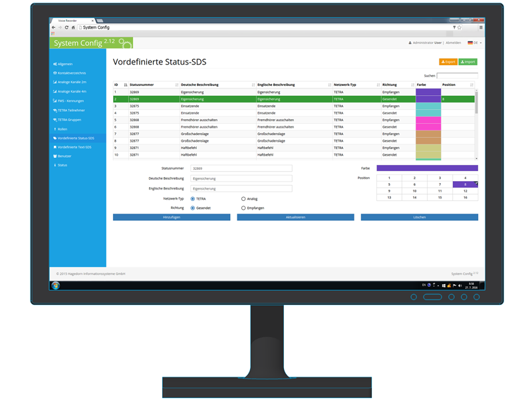Viewport: 532px width, 402px height.
Task: Select Empfangen as the Richtung
Action: click(x=243, y=208)
